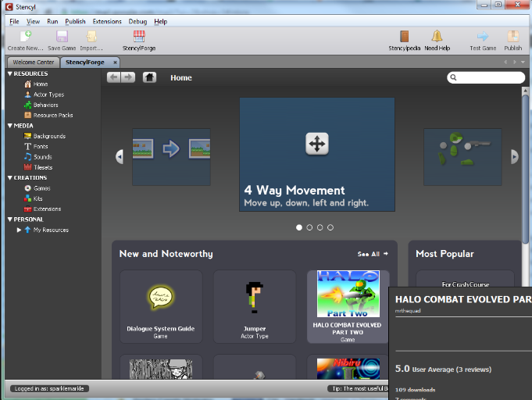Click the scrollbar up arrow

pyautogui.click(x=525, y=91)
